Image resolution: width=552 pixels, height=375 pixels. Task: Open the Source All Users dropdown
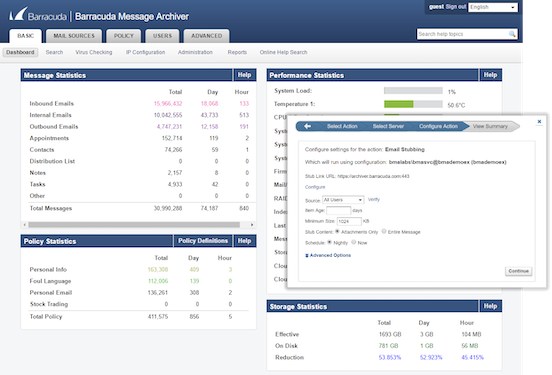[343, 200]
